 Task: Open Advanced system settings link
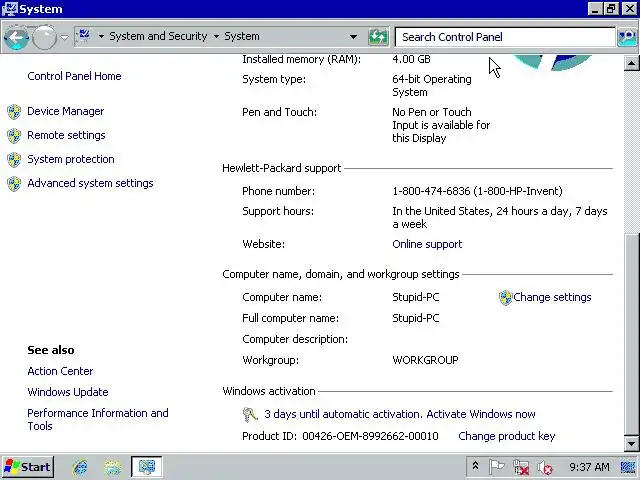[90, 183]
